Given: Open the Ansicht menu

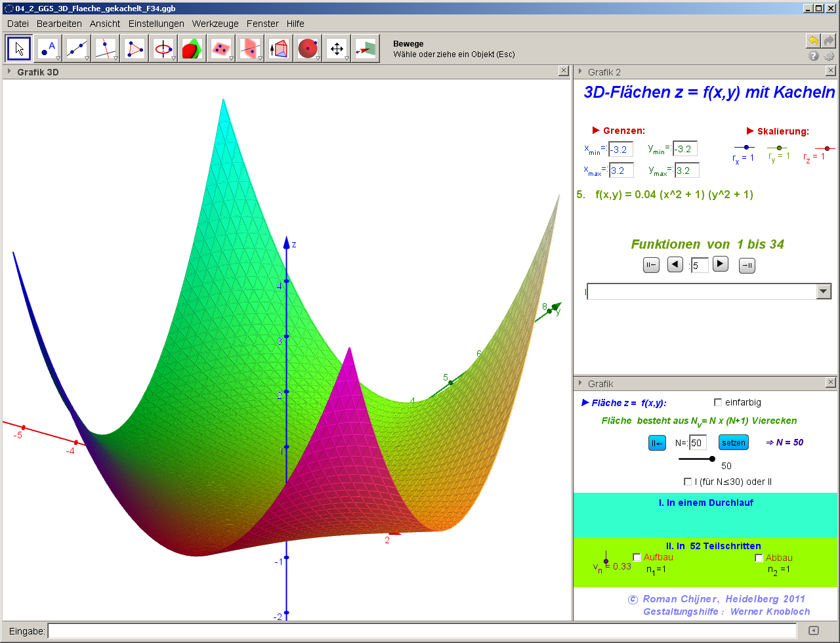Looking at the screenshot, I should [x=105, y=24].
